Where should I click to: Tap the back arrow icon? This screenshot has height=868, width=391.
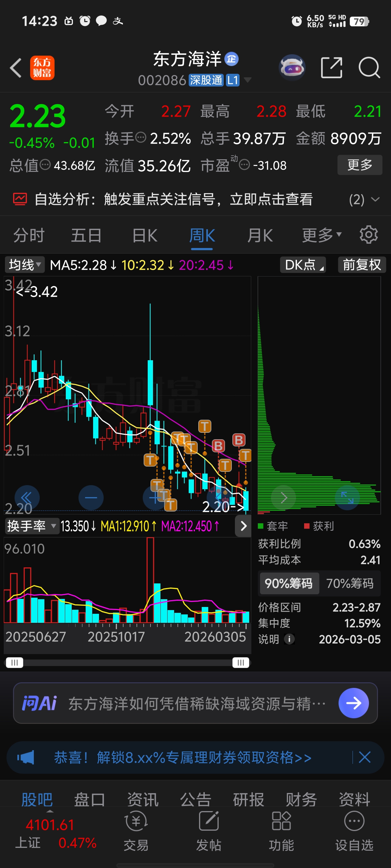tap(16, 68)
